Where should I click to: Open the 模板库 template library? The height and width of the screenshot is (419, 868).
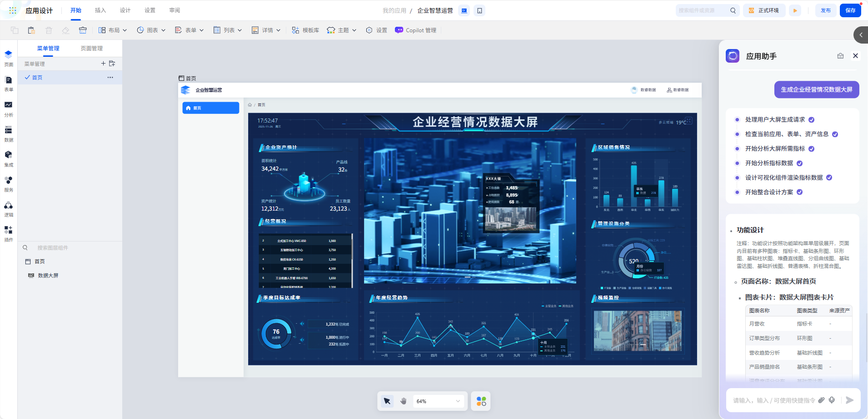tap(305, 30)
